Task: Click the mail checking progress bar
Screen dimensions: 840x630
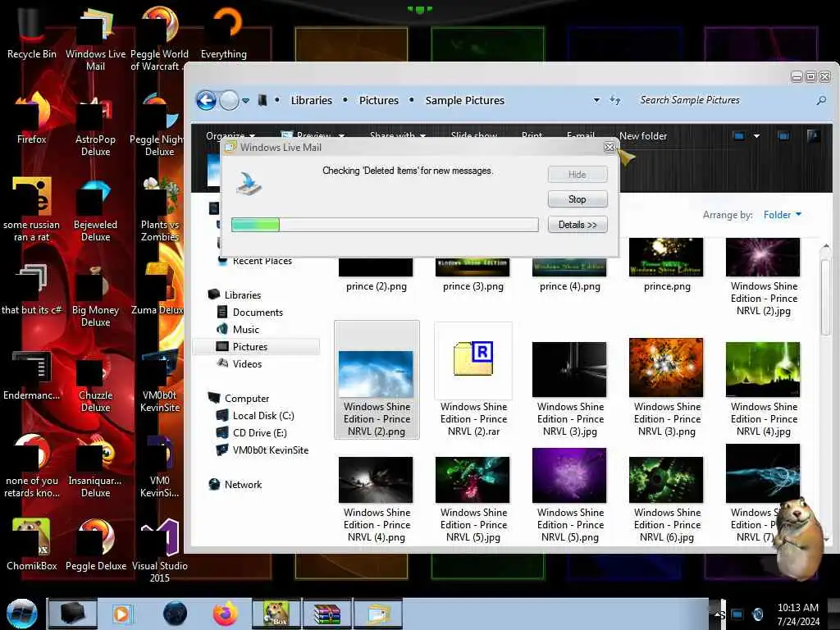Action: pos(385,225)
